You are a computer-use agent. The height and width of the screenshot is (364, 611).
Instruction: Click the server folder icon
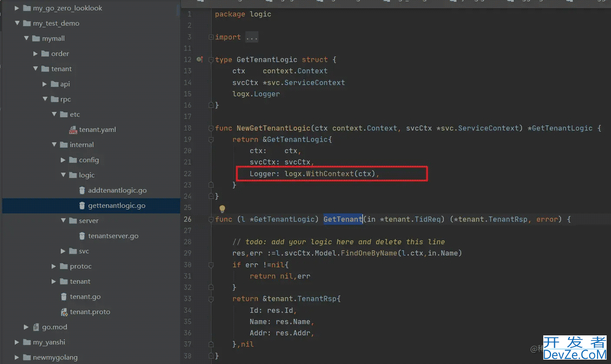coord(73,221)
